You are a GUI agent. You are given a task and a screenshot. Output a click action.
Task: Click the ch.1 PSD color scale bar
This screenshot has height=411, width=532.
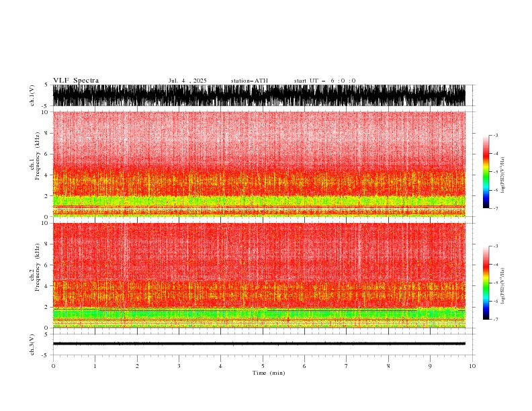[x=486, y=172]
